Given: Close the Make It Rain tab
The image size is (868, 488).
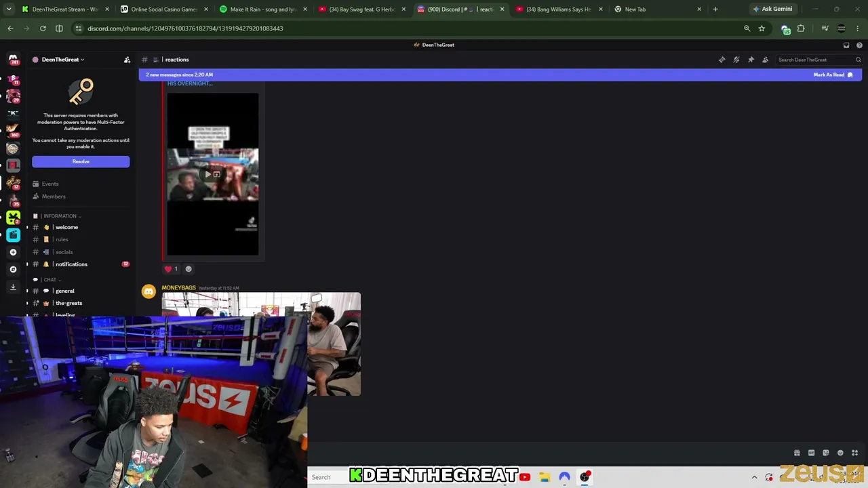Looking at the screenshot, I should coord(304,9).
